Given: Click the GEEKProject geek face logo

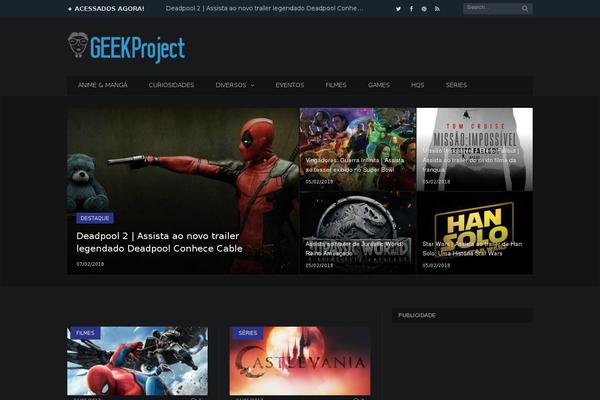Looking at the screenshot, I should click(x=78, y=45).
